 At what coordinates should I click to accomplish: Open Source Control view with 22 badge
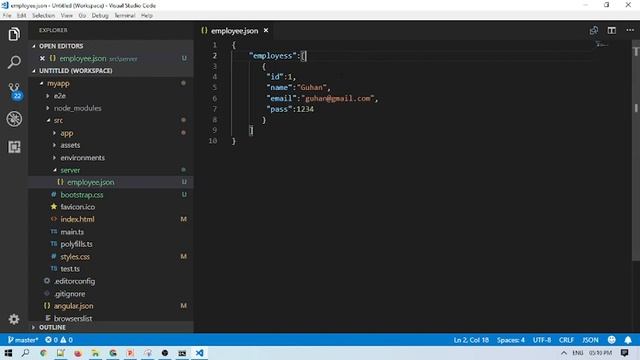coord(15,91)
